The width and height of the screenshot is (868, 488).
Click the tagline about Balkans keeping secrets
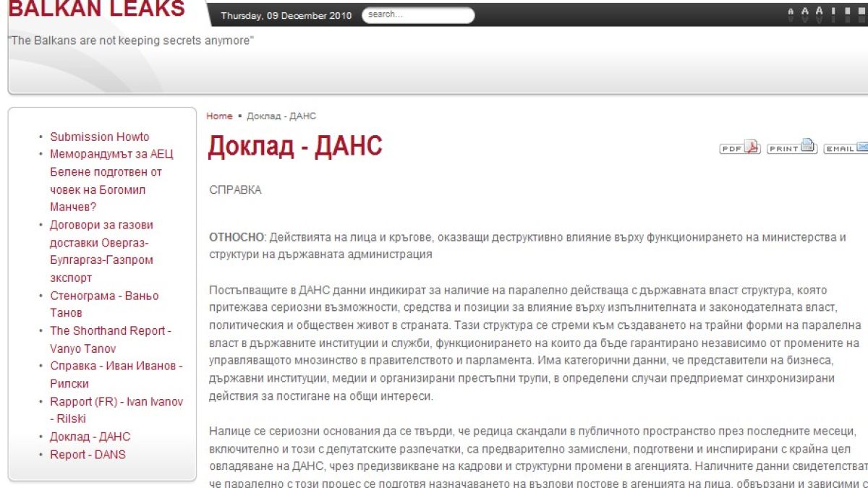[131, 40]
